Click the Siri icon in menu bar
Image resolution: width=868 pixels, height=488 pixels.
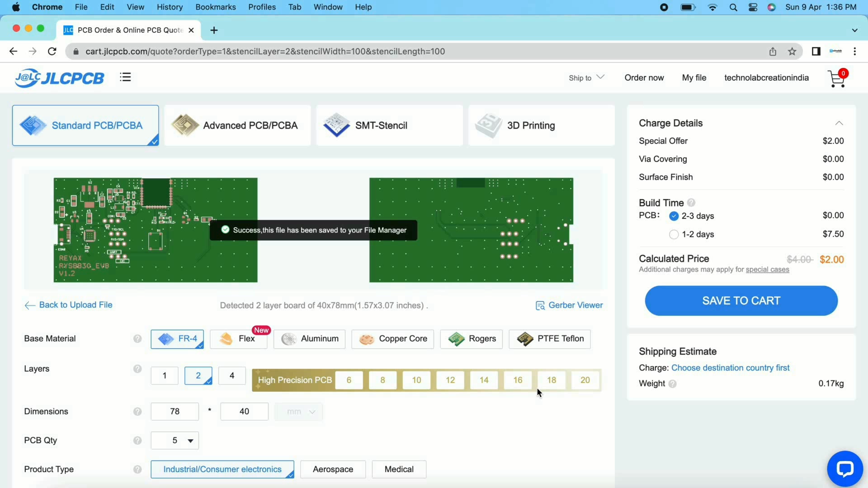[772, 7]
